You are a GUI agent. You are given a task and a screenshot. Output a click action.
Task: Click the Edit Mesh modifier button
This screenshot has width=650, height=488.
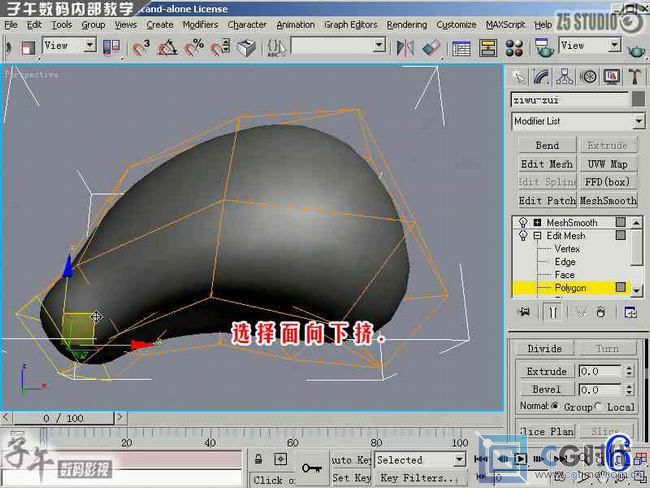click(547, 164)
